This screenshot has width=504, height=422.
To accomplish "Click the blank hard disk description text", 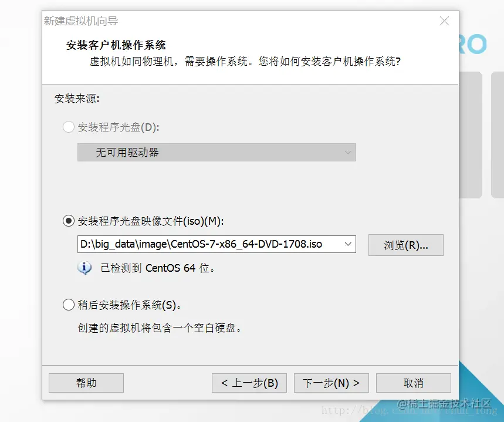I will 160,328.
